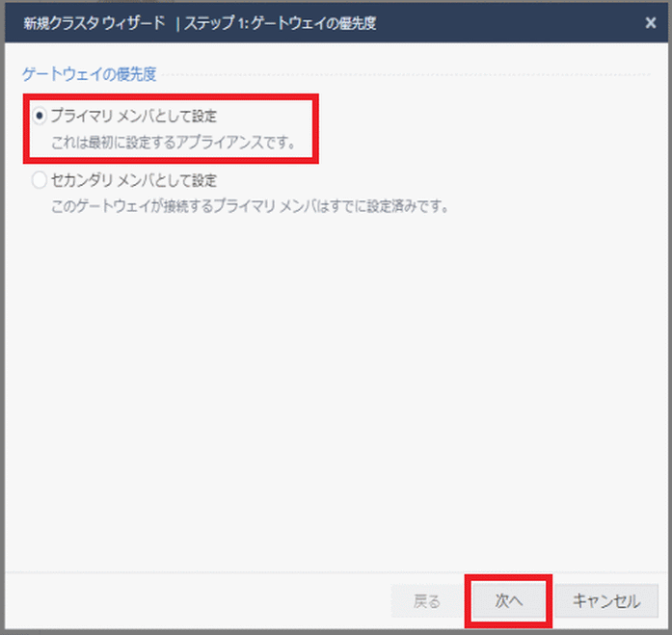Click the セカンダリ メンバとして設定 label text
Viewport: 672px width, 635px height.
[133, 180]
